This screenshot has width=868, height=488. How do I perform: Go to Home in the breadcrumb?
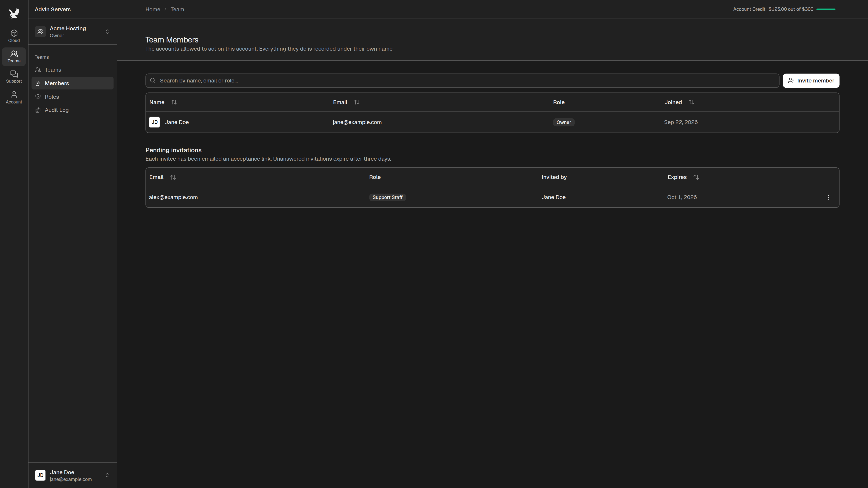coord(153,9)
